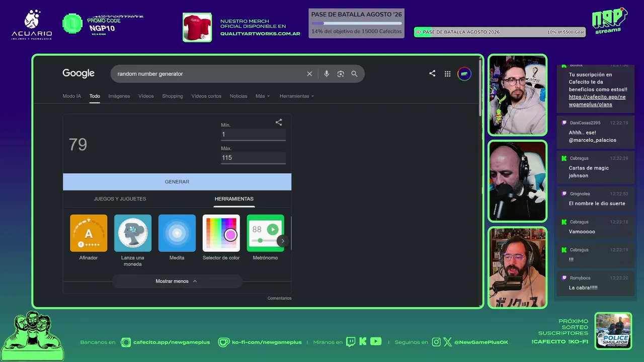The width and height of the screenshot is (644, 362).
Task: Click the Police Simulator game thumbnail
Action: pyautogui.click(x=613, y=331)
